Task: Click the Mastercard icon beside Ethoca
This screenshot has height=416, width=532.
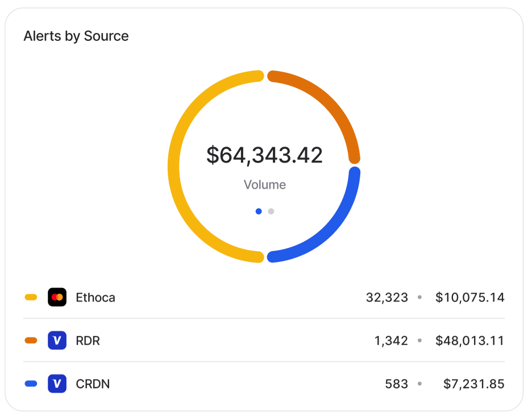Action: pos(57,297)
